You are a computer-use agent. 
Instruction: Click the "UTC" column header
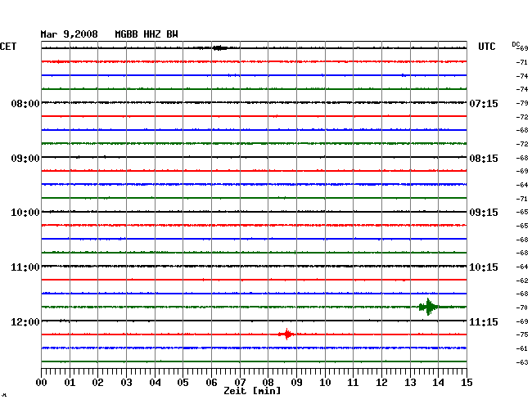click(x=486, y=47)
